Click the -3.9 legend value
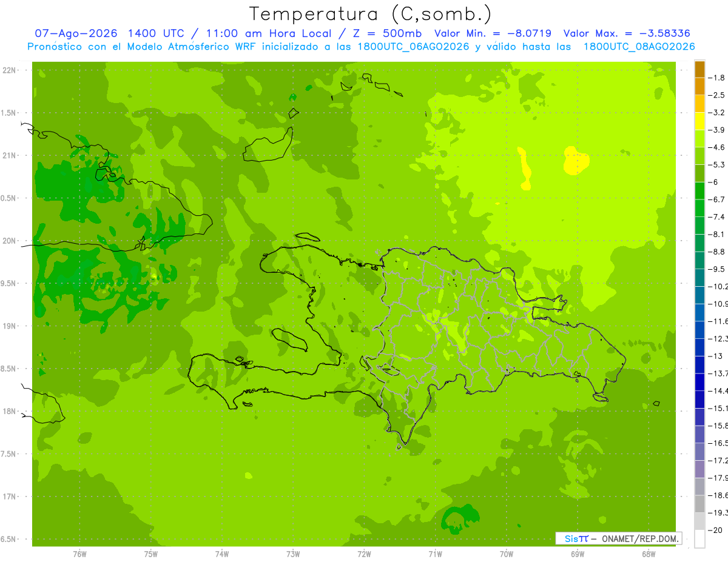The height and width of the screenshot is (562, 728). 717,130
